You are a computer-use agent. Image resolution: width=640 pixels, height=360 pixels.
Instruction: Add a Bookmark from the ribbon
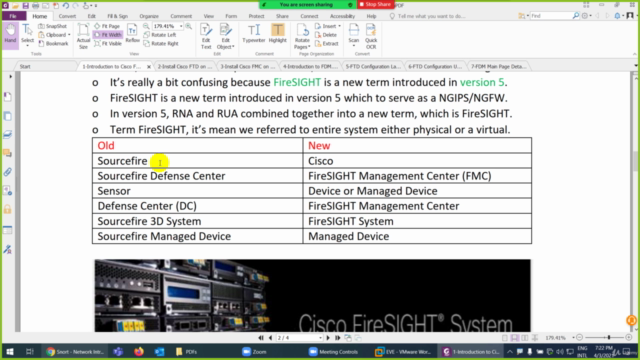(x=53, y=43)
